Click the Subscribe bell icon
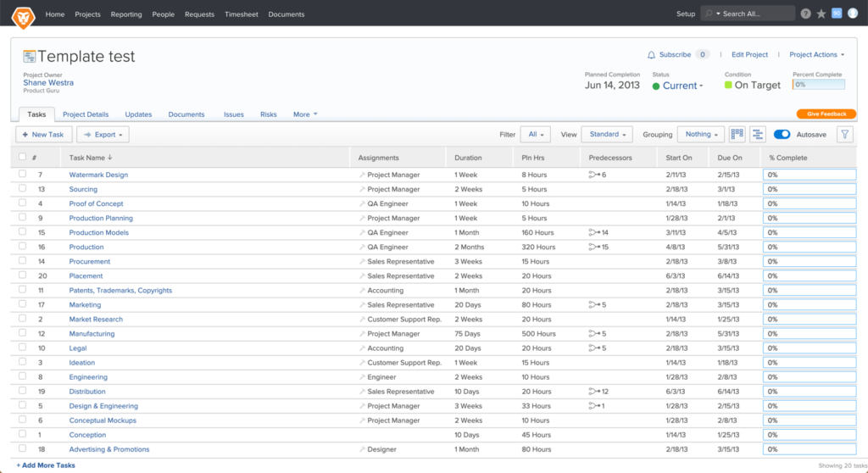868x473 pixels. (651, 55)
